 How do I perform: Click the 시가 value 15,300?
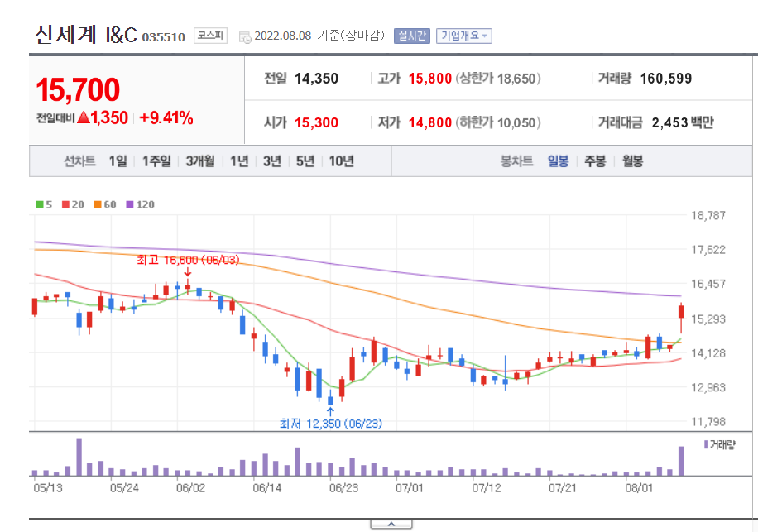317,122
